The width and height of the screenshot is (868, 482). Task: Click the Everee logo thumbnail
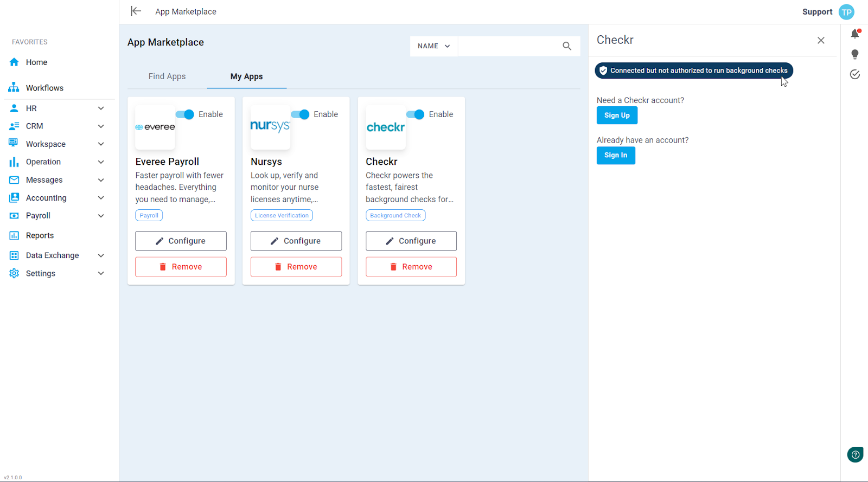click(x=155, y=127)
